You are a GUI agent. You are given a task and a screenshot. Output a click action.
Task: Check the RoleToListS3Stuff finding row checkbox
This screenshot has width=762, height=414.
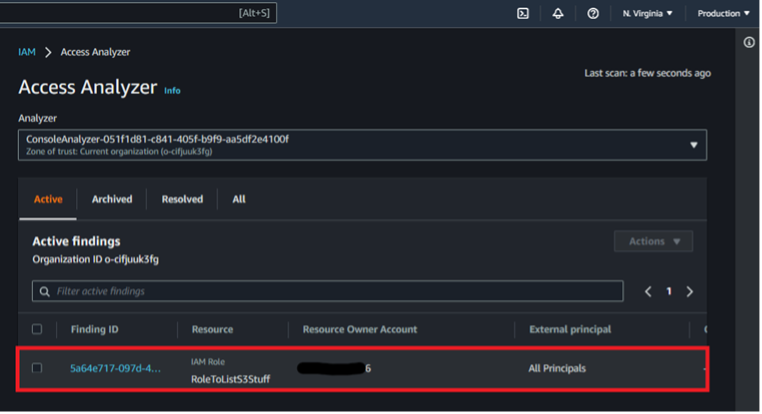click(37, 368)
